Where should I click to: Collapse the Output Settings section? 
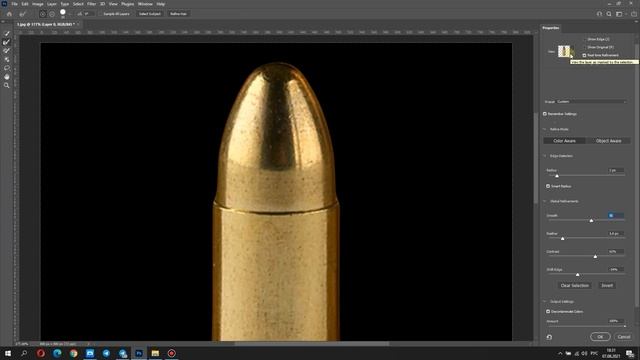[x=545, y=302]
